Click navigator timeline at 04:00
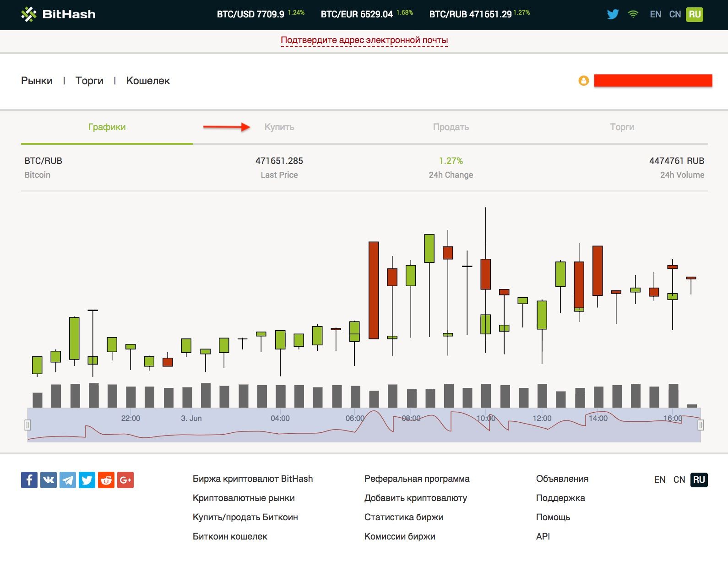 click(x=280, y=418)
